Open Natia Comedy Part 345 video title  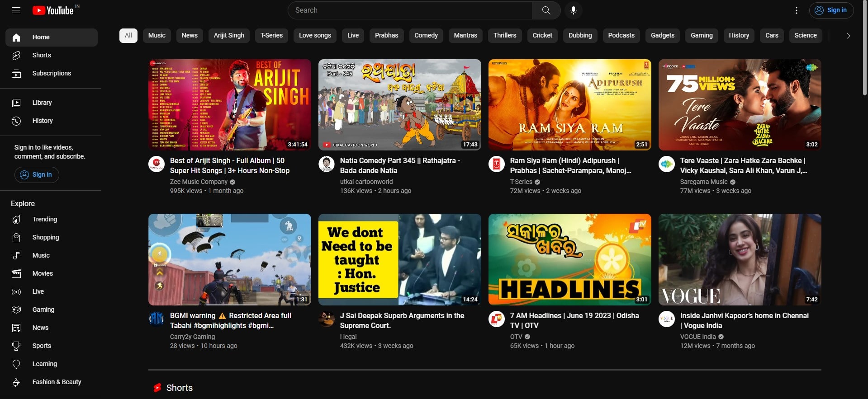click(400, 165)
